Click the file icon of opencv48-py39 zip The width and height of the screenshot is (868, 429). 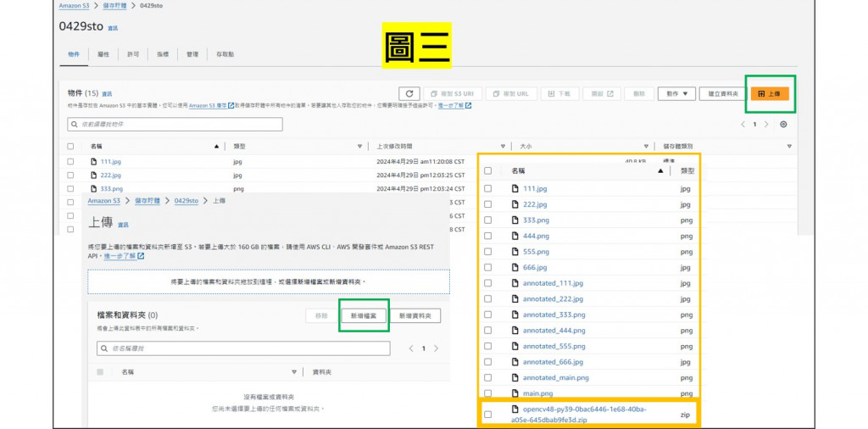click(515, 410)
